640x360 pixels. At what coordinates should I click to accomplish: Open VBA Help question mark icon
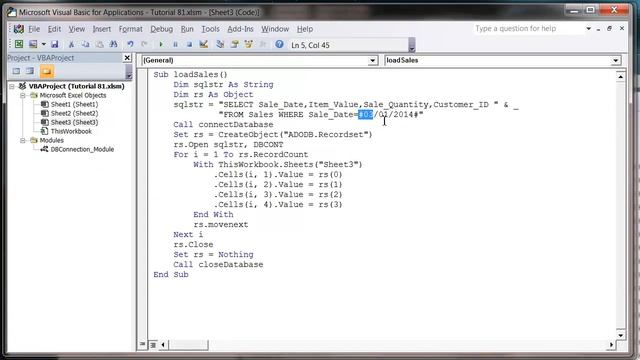[x=279, y=44]
